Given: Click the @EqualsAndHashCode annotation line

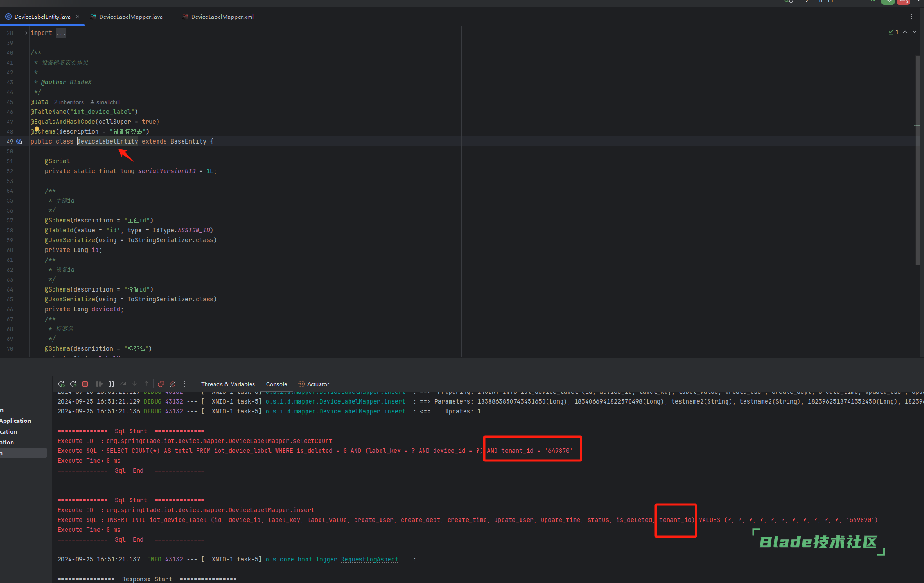Looking at the screenshot, I should [x=95, y=122].
